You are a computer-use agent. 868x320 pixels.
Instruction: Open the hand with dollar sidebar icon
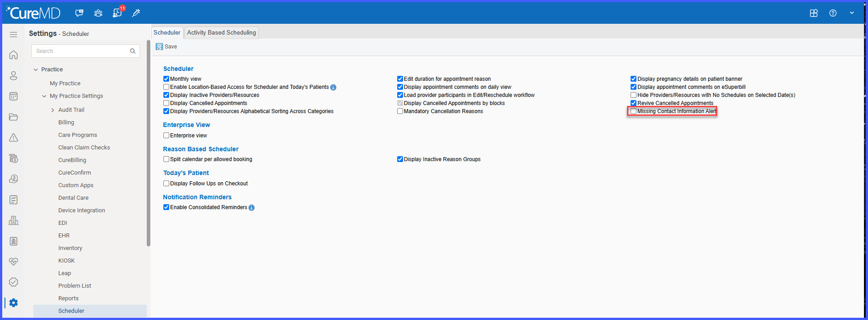[13, 179]
